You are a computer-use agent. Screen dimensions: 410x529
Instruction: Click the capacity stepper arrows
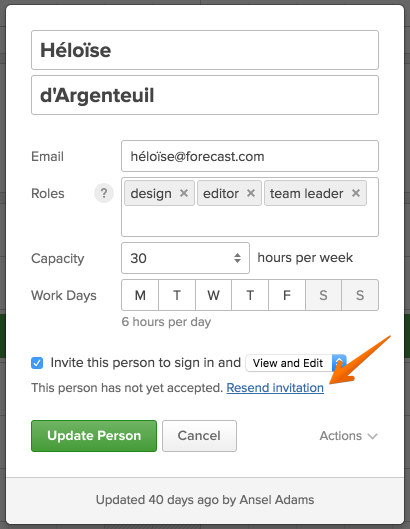[237, 258]
